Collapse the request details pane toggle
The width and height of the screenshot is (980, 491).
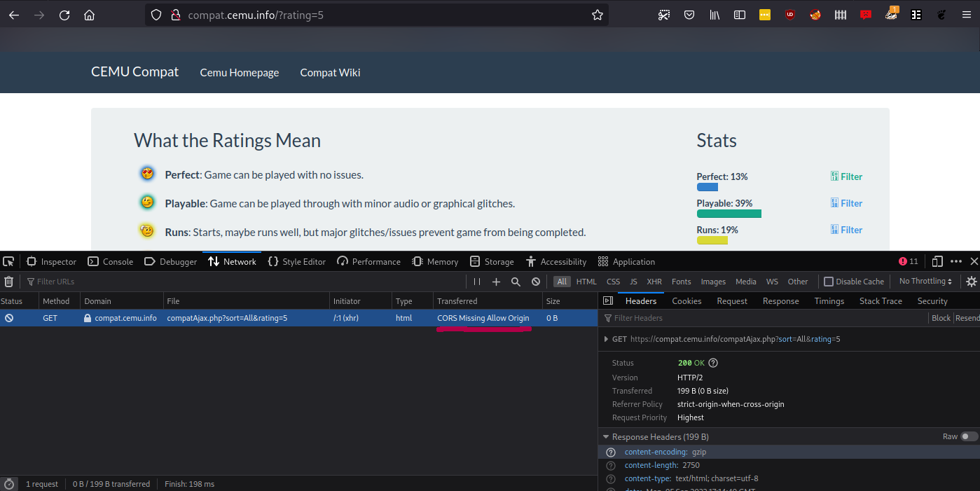click(607, 301)
